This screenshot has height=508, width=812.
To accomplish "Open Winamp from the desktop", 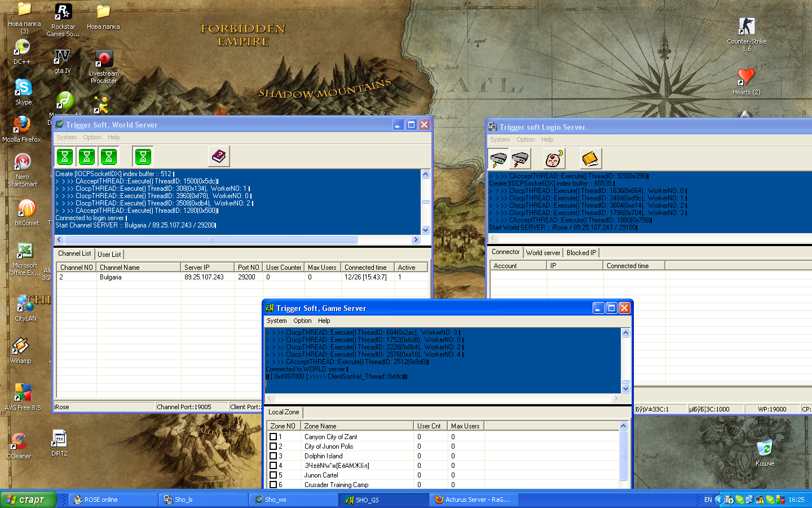I will [21, 347].
